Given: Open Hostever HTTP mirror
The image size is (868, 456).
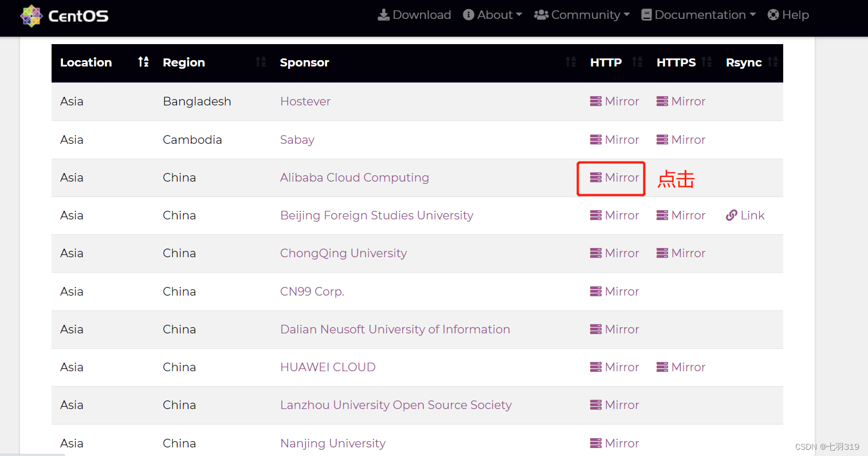Looking at the screenshot, I should coord(614,101).
